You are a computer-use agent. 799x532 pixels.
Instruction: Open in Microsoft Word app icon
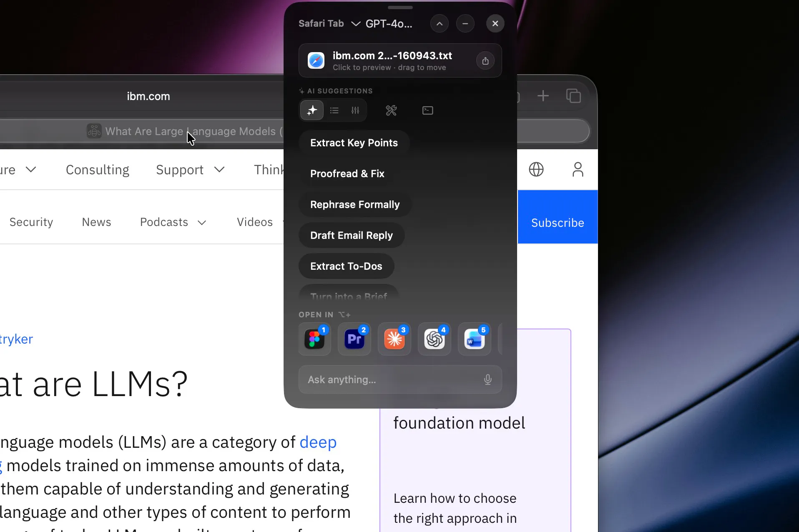(475, 339)
